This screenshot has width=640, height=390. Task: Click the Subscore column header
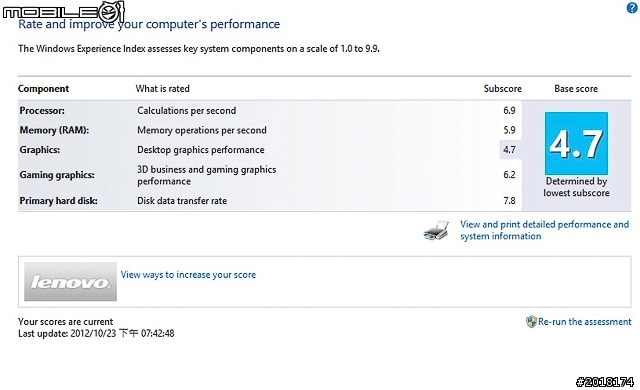point(502,89)
